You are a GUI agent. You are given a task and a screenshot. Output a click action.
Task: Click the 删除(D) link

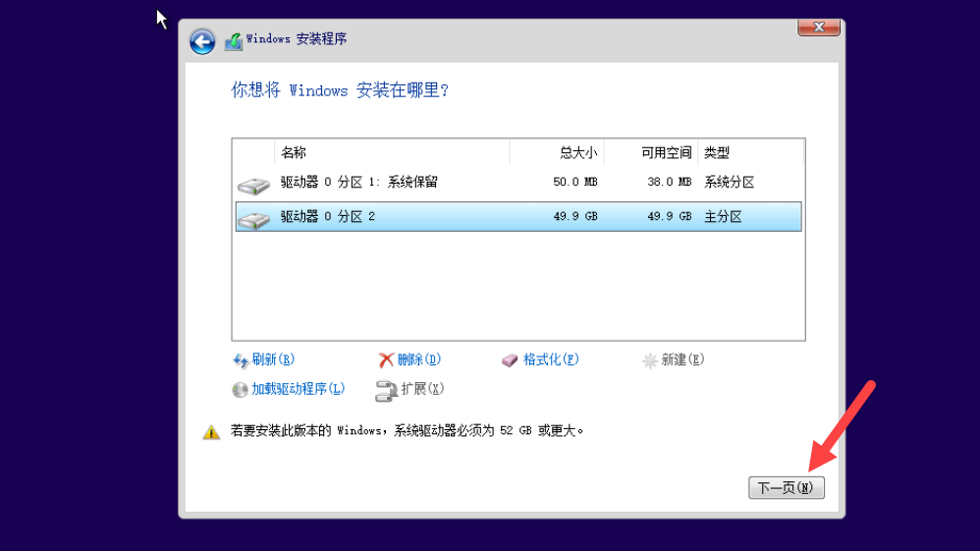pyautogui.click(x=419, y=359)
